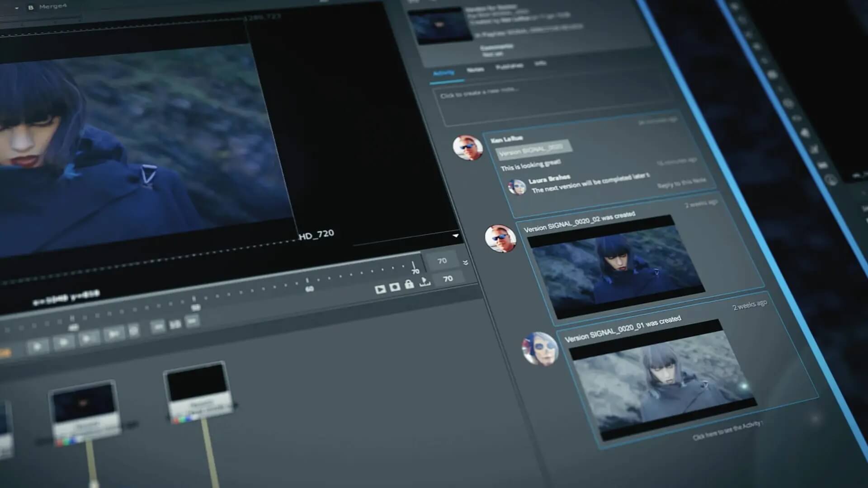Click the lower frame number field showing 70
This screenshot has height=488, width=868.
tap(448, 279)
